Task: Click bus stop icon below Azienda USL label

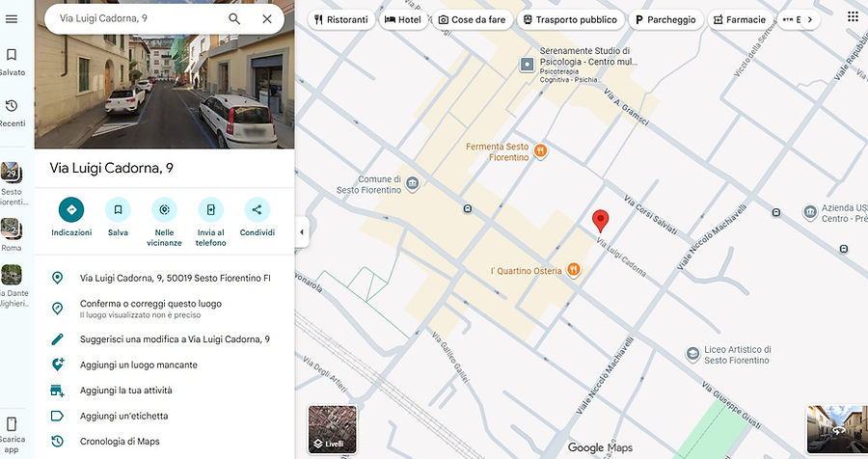Action: (x=844, y=249)
